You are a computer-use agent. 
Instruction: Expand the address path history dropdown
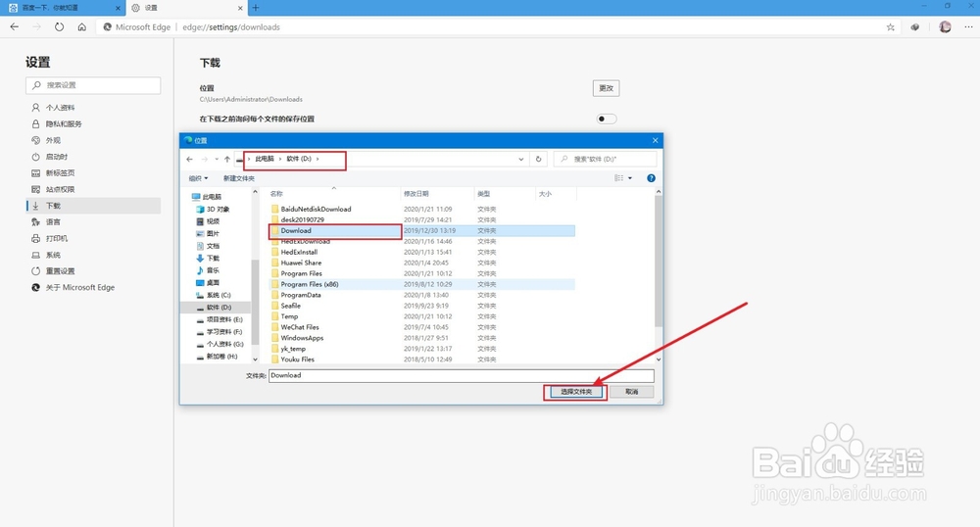pyautogui.click(x=520, y=160)
